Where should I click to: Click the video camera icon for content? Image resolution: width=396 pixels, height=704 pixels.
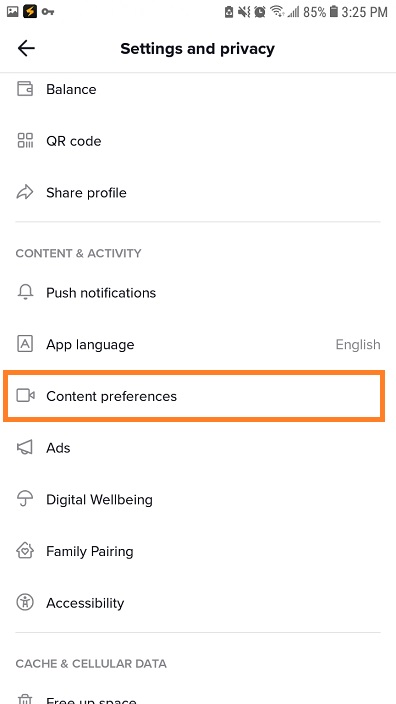[25, 396]
